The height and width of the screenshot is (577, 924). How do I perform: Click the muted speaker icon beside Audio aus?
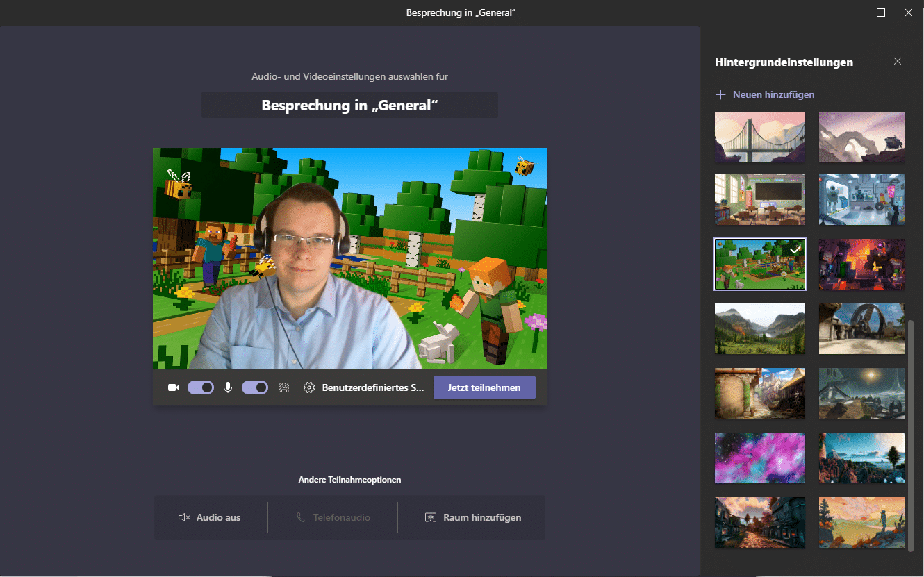click(184, 517)
